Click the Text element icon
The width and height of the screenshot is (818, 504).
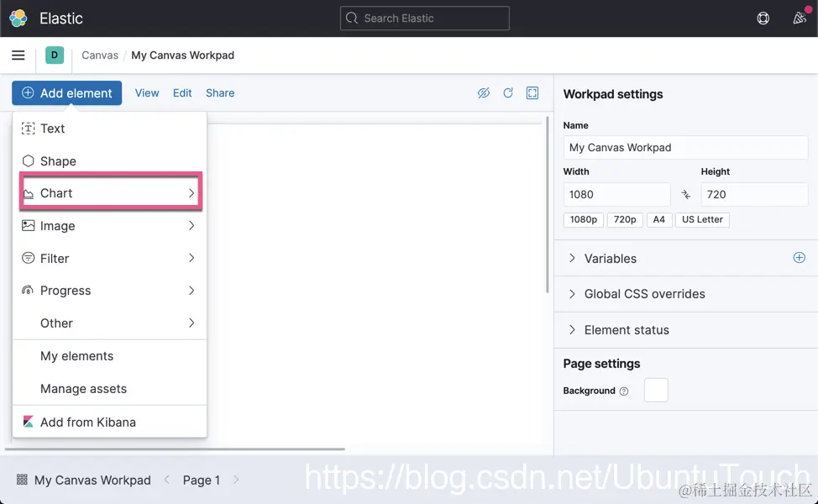29,129
